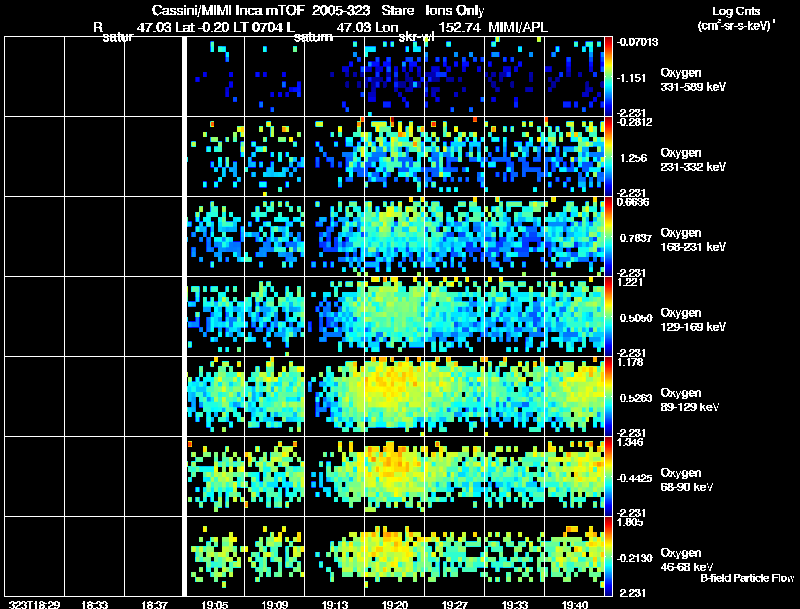Click the 18:37 time axis label
The width and height of the screenshot is (800, 609).
[154, 604]
